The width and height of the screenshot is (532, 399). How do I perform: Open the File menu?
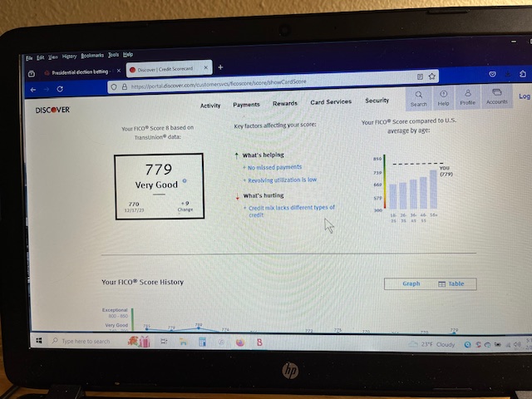29,58
